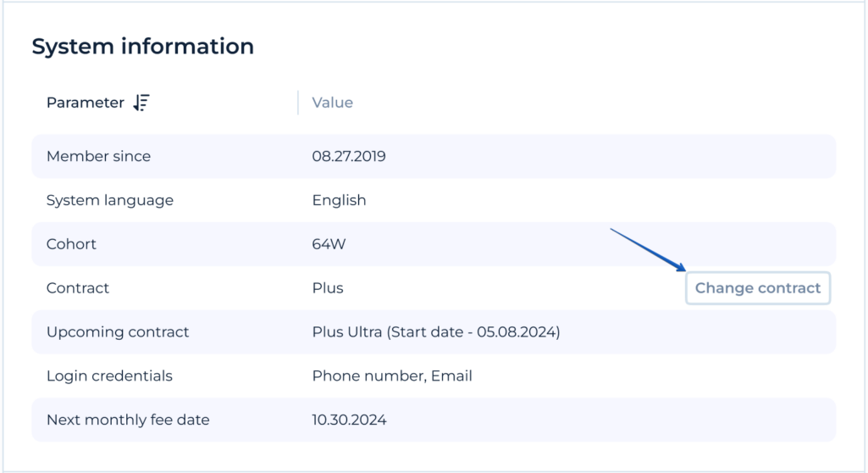Select the Member since row label
This screenshot has height=473, width=868.
click(x=98, y=156)
